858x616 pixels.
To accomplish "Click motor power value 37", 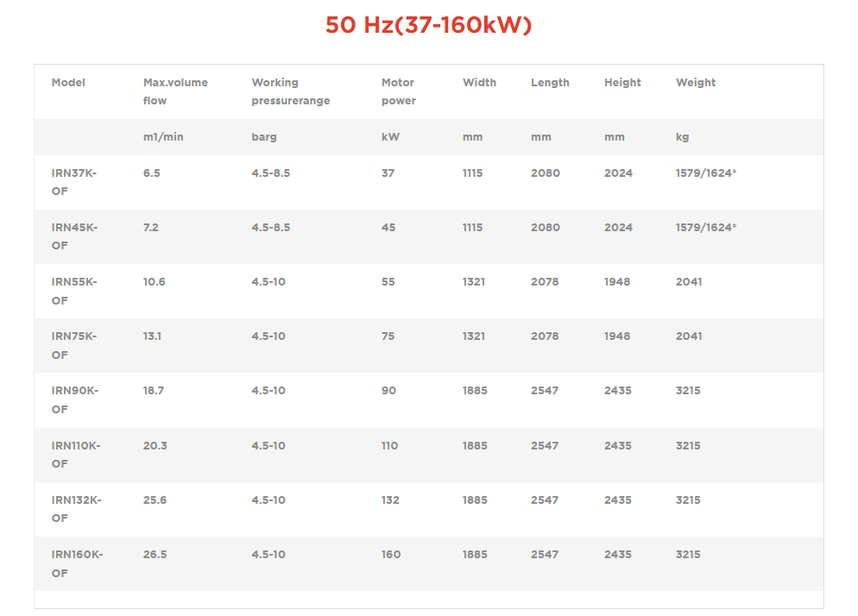I will [x=388, y=173].
